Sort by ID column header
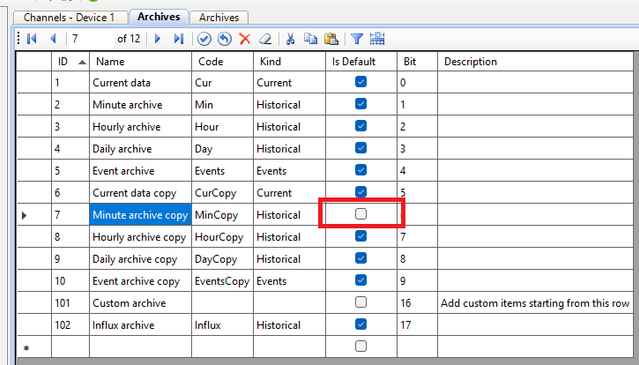Viewport: 639px width, 365px height. point(71,62)
